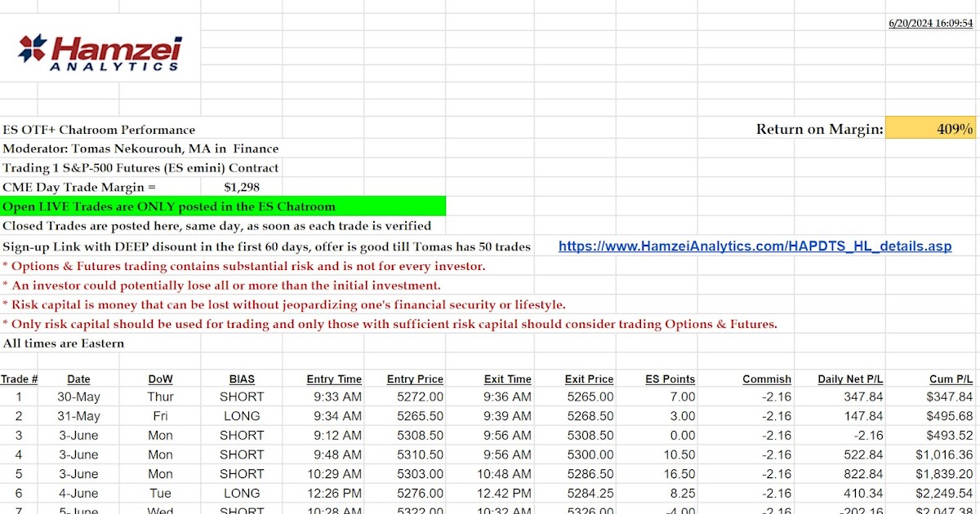This screenshot has height=514, width=980.
Task: Select the 'Risk capital is money' disclaimer line
Action: click(x=283, y=304)
